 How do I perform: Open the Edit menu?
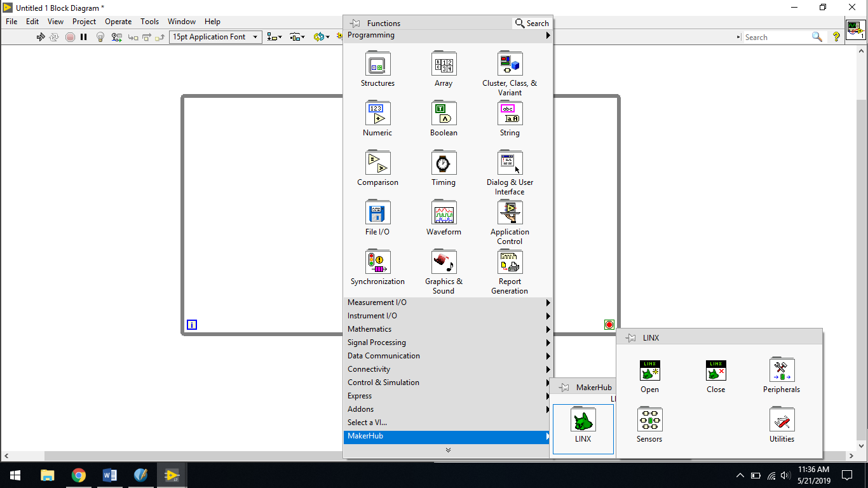[32, 22]
